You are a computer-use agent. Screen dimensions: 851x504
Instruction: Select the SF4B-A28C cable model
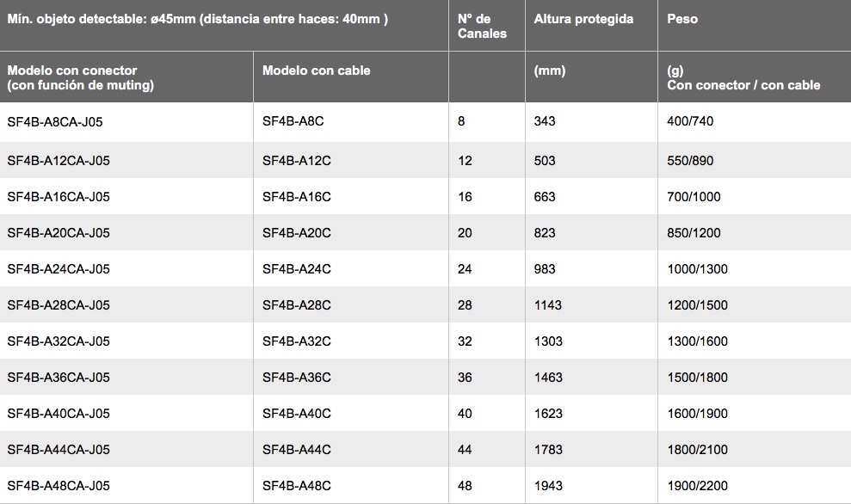point(296,305)
